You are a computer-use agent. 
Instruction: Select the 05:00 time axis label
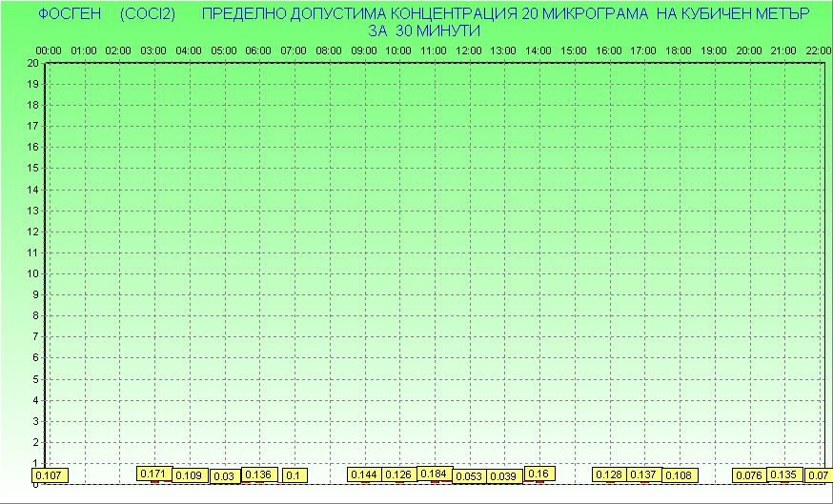(224, 51)
